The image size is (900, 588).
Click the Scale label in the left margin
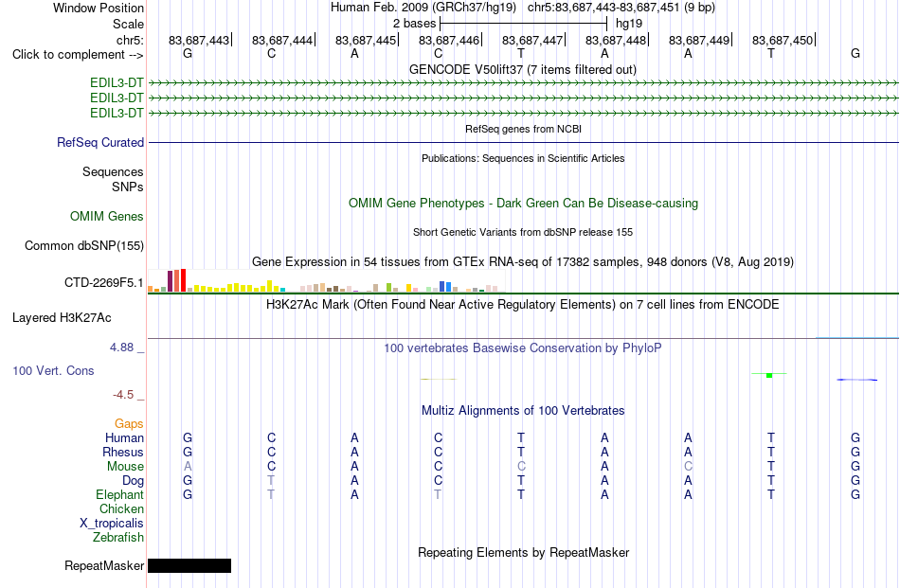point(128,24)
